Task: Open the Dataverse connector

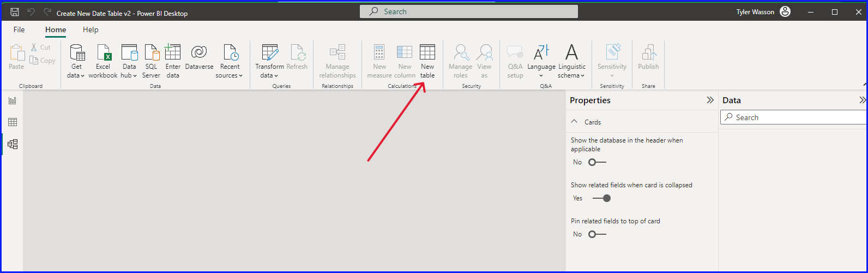Action: [x=199, y=57]
